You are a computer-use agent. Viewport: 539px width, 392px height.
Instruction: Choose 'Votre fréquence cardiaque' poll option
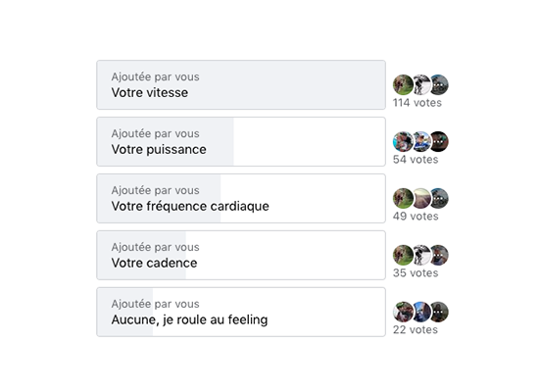[241, 198]
